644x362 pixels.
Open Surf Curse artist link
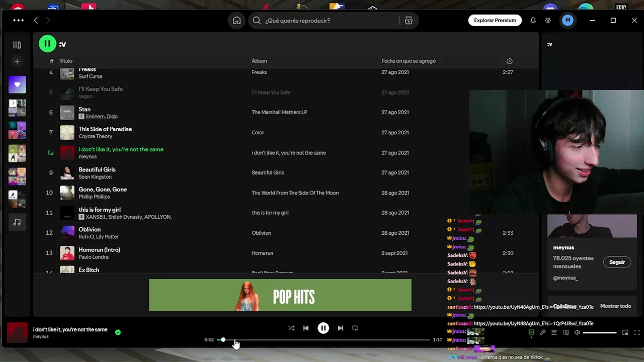click(91, 76)
